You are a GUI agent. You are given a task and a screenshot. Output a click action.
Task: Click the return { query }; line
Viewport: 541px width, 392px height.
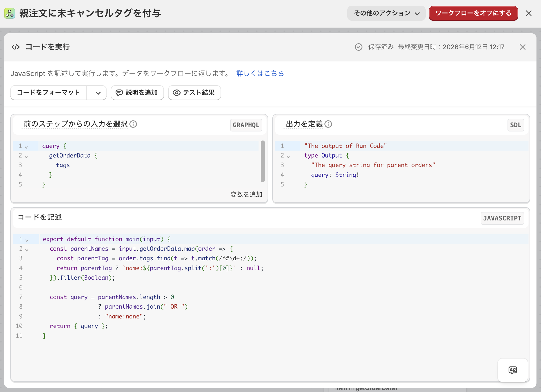tap(79, 326)
